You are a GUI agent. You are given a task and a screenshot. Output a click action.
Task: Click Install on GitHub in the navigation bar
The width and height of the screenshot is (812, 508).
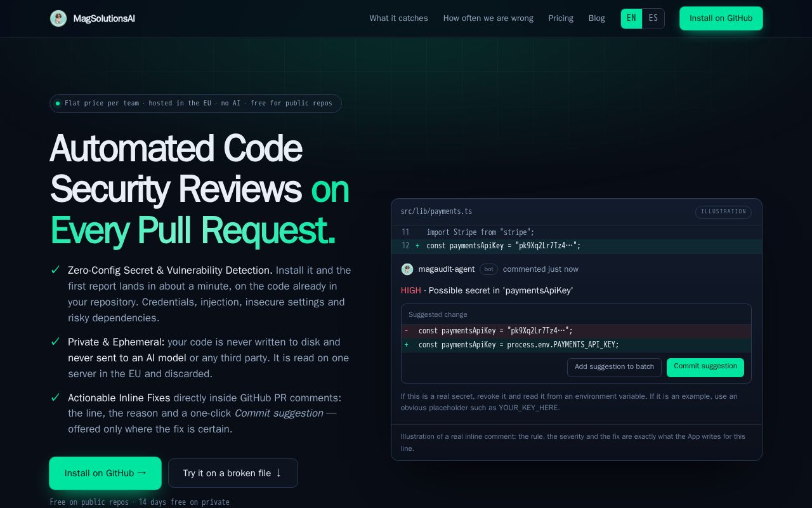(x=721, y=18)
